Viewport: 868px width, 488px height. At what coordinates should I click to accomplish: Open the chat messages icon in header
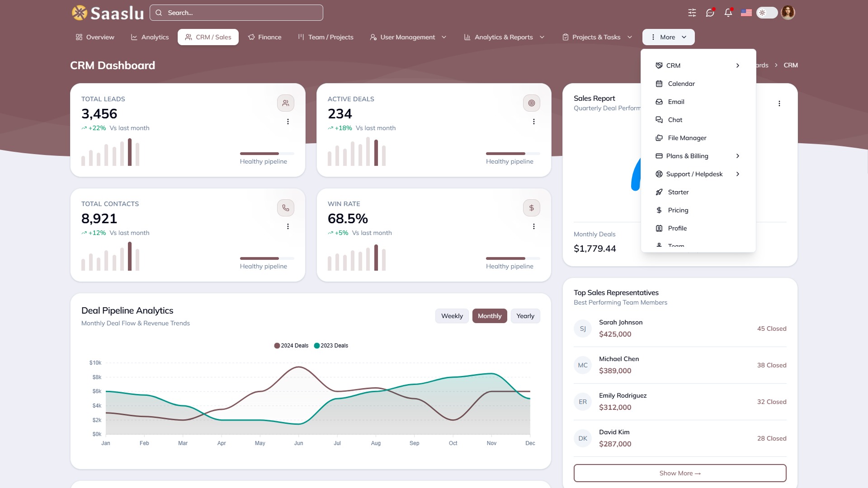710,13
